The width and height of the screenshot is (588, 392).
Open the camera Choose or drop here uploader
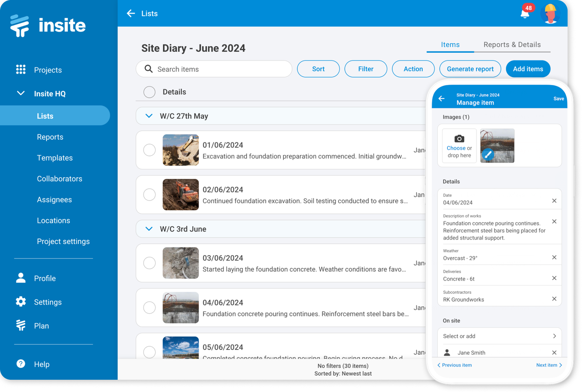459,145
